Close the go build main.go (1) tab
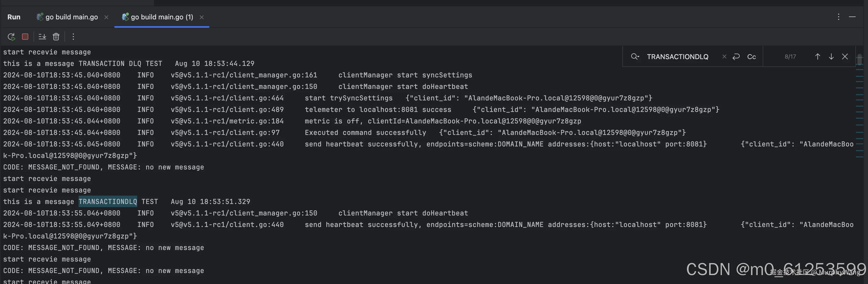 click(x=201, y=17)
